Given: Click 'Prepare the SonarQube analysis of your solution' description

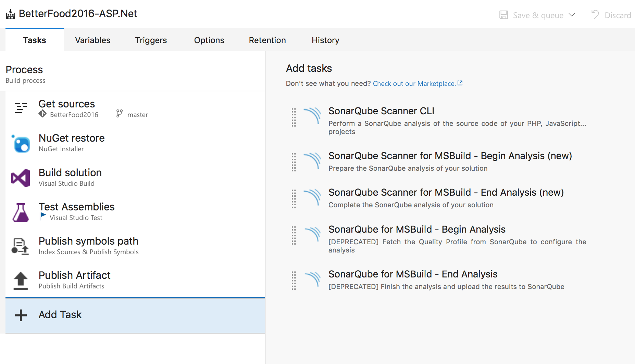Looking at the screenshot, I should (x=408, y=168).
